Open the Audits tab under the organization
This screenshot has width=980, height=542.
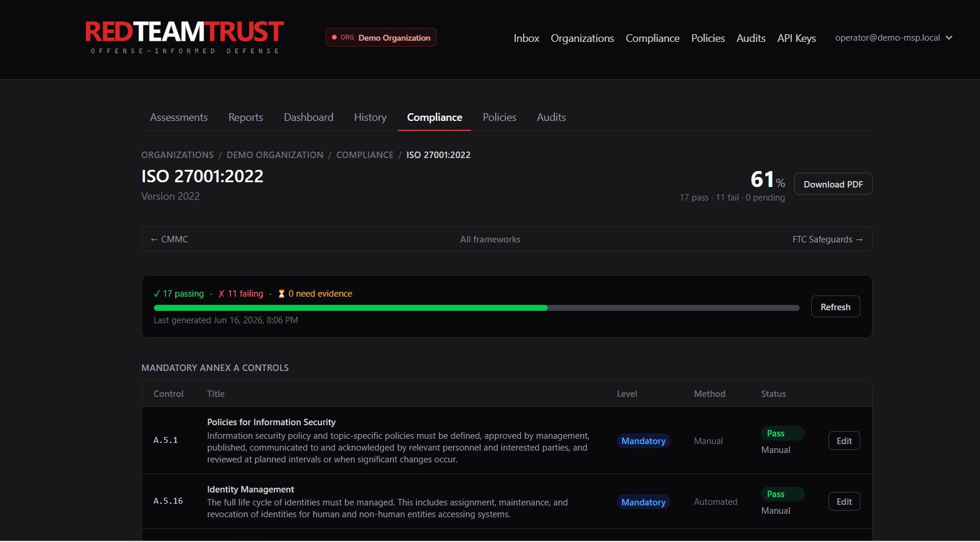(551, 117)
